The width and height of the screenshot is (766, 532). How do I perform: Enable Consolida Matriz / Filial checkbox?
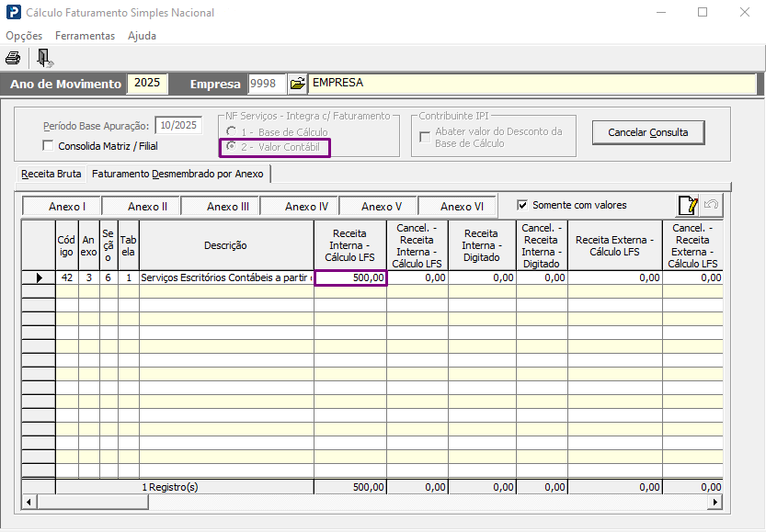49,146
